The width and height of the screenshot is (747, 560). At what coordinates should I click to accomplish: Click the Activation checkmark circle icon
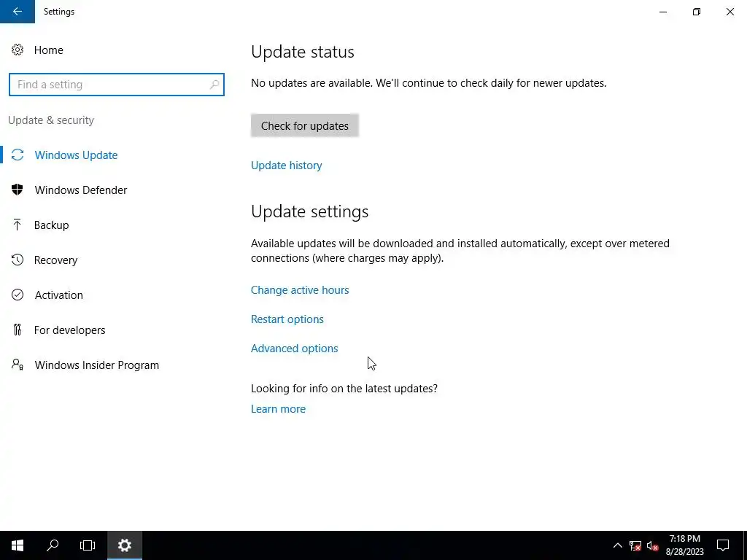click(18, 295)
